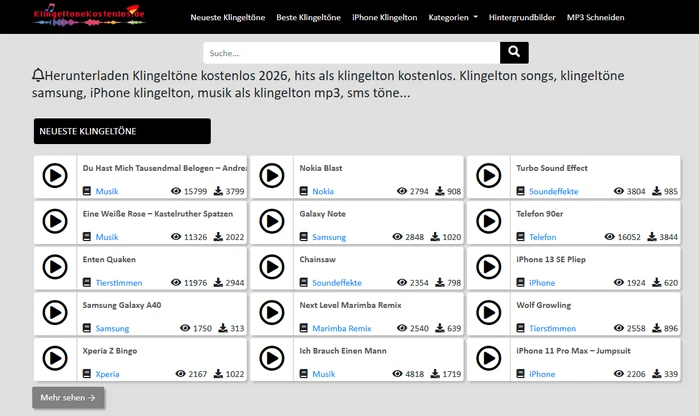The width and height of the screenshot is (699, 416).
Task: Click views eye icon for Wolf Growling
Action: (x=619, y=328)
